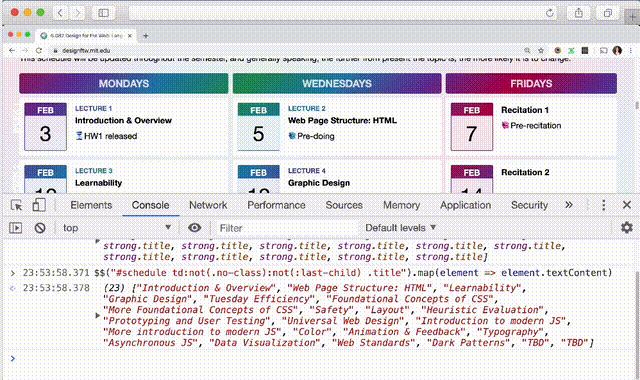
Task: Close the 6.S187 Chrome tab
Action: point(130,36)
